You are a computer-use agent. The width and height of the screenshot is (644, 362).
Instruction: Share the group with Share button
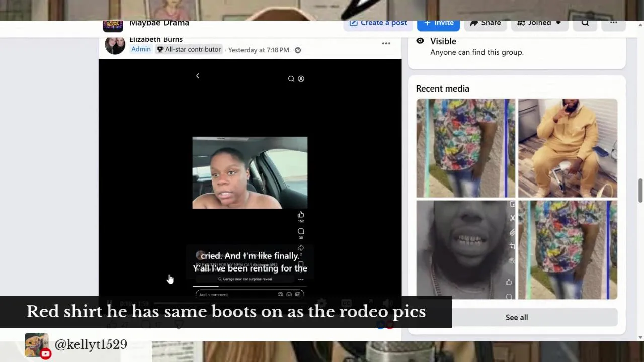pyautogui.click(x=486, y=24)
